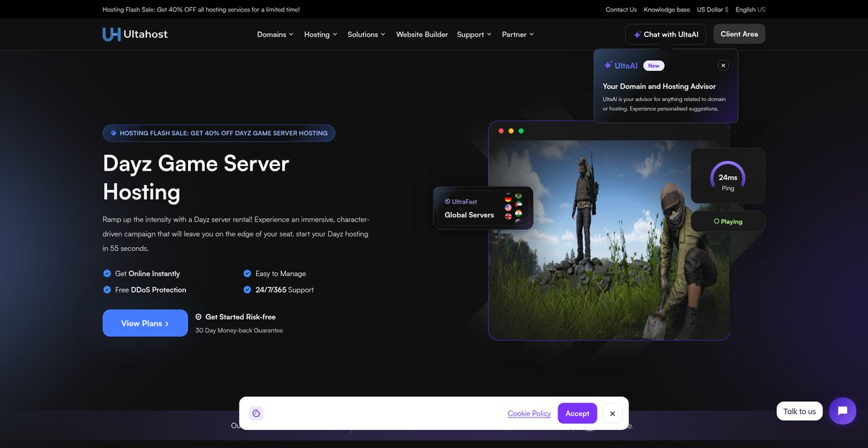The image size is (868, 448).
Task: Open the Knowledge base link
Action: (667, 9)
